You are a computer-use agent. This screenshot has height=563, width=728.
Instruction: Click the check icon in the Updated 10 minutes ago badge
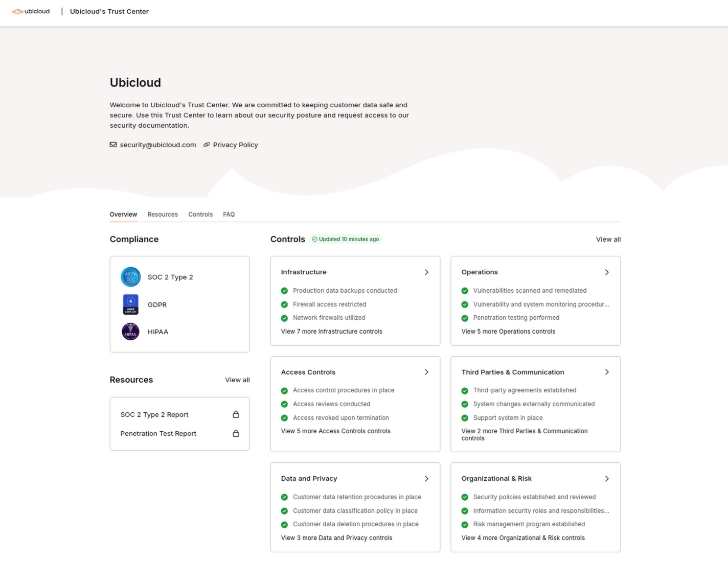(x=315, y=239)
